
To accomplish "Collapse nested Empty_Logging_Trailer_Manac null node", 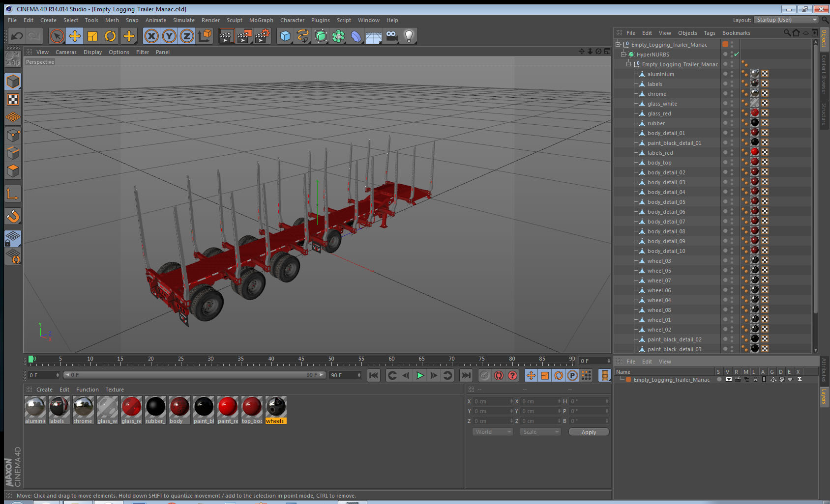I will 629,64.
